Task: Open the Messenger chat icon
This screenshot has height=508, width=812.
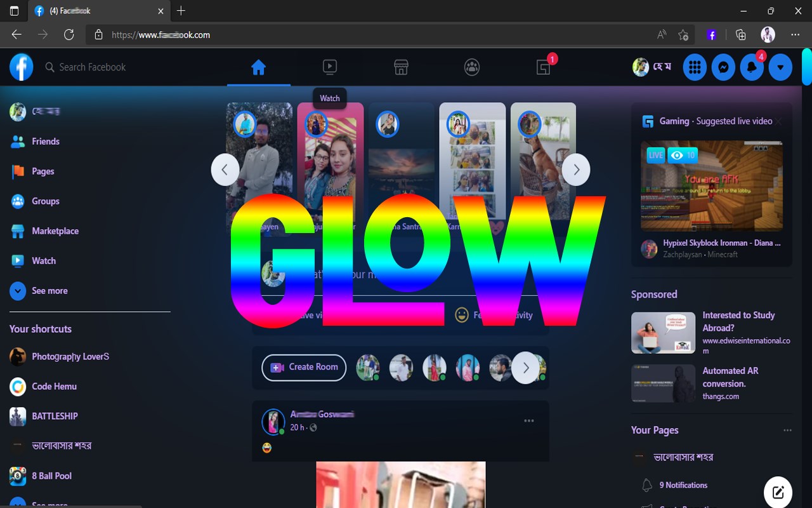Action: (723, 67)
